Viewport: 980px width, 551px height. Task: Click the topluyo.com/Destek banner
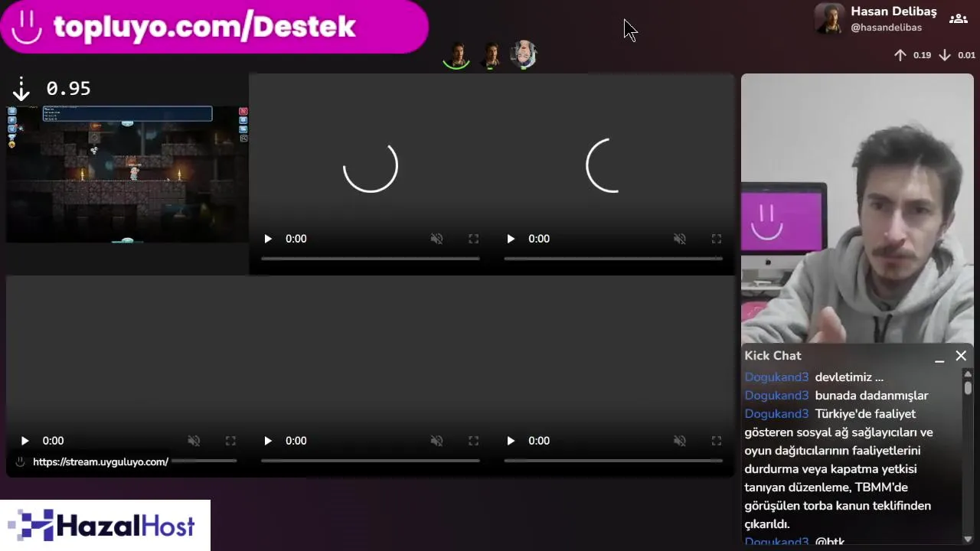coord(214,27)
